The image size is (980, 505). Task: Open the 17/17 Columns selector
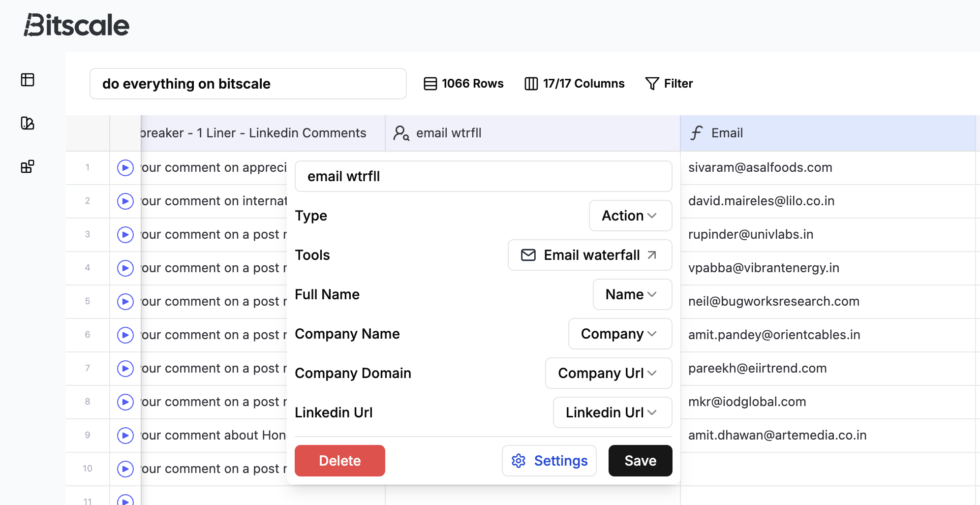click(575, 84)
